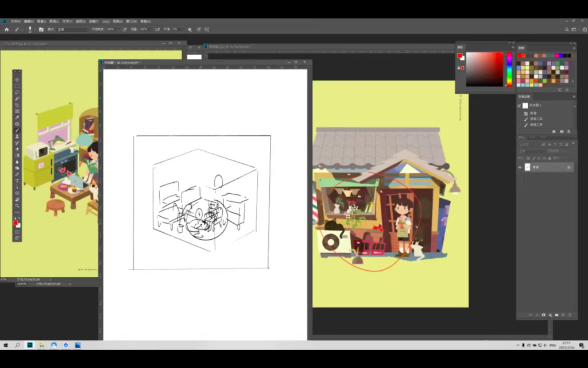Toggle the lock icon on background layer

tap(568, 167)
